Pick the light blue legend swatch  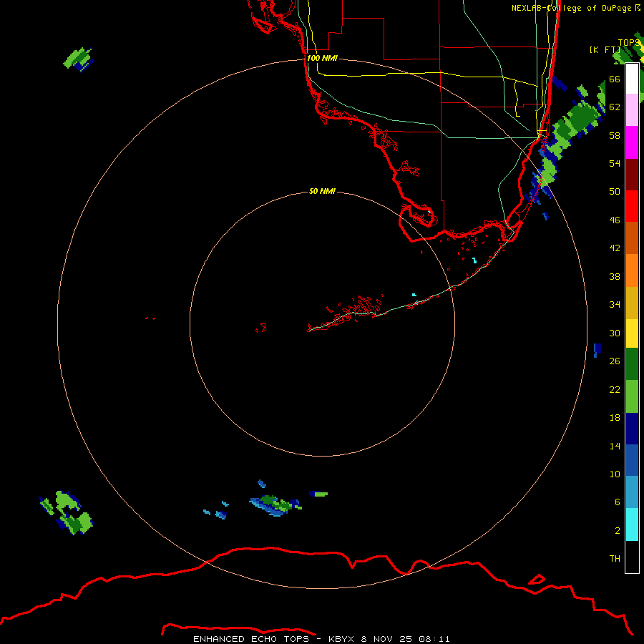point(632,492)
